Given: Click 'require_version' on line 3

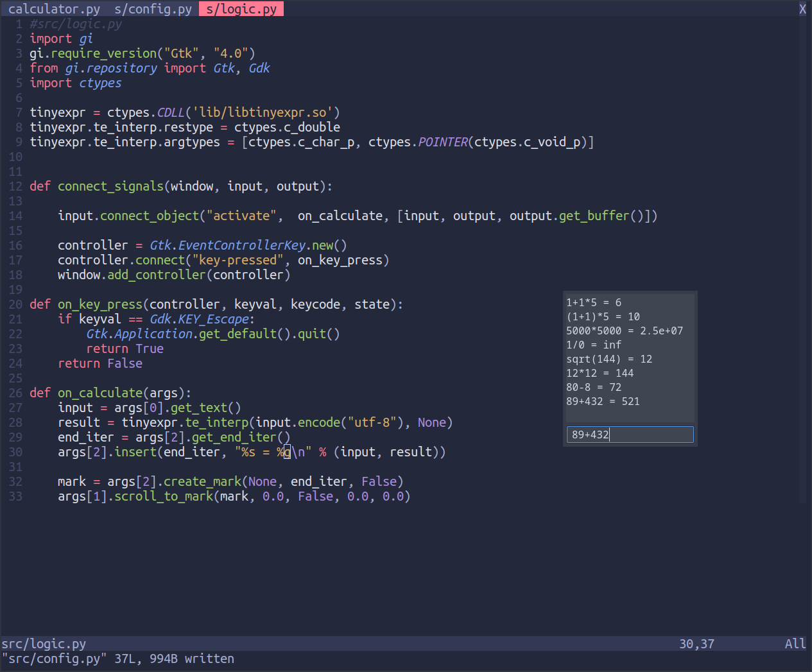Looking at the screenshot, I should (104, 53).
